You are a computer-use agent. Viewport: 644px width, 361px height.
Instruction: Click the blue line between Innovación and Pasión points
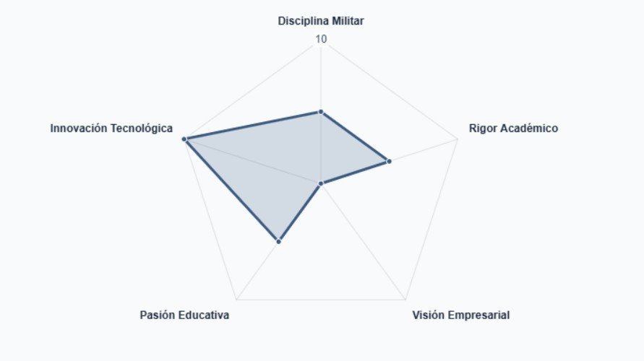point(231,191)
